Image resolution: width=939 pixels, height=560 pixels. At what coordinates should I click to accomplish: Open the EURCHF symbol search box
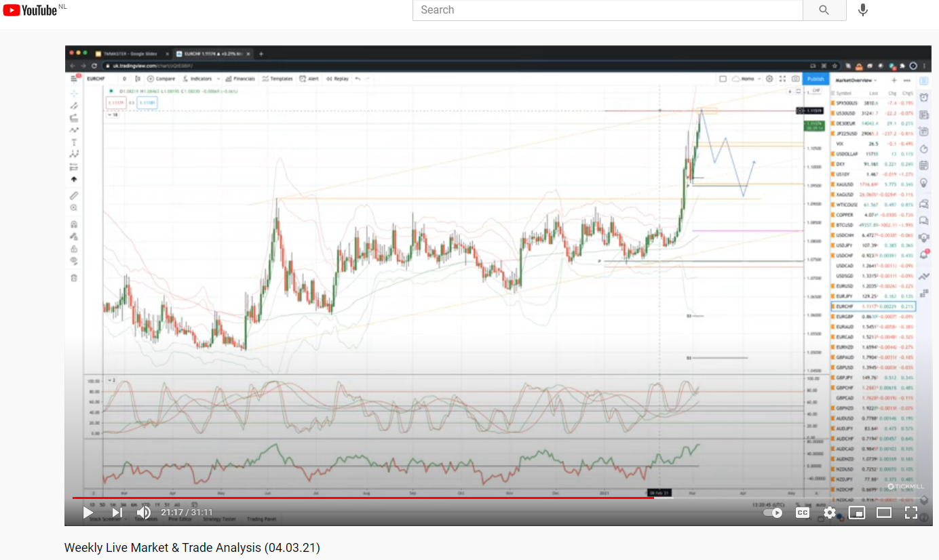(x=96, y=79)
